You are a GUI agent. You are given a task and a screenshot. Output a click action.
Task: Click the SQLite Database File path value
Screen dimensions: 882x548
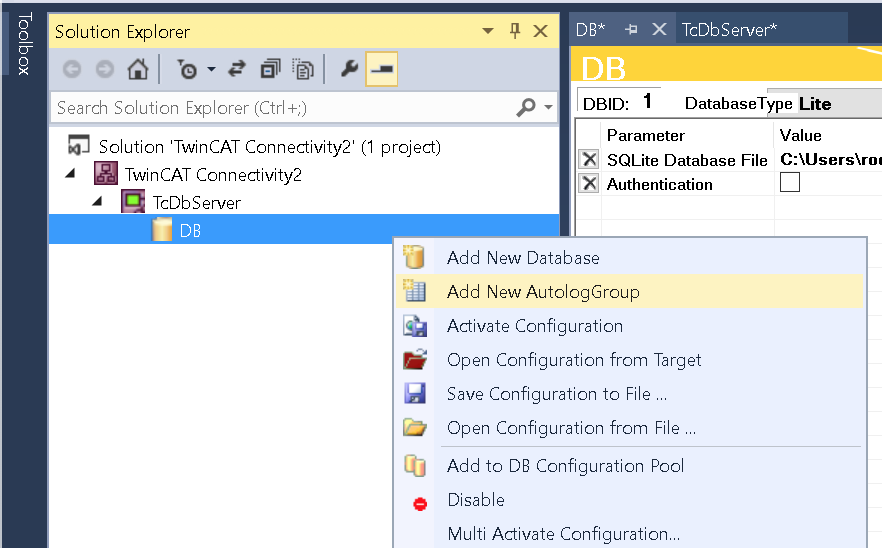point(830,160)
